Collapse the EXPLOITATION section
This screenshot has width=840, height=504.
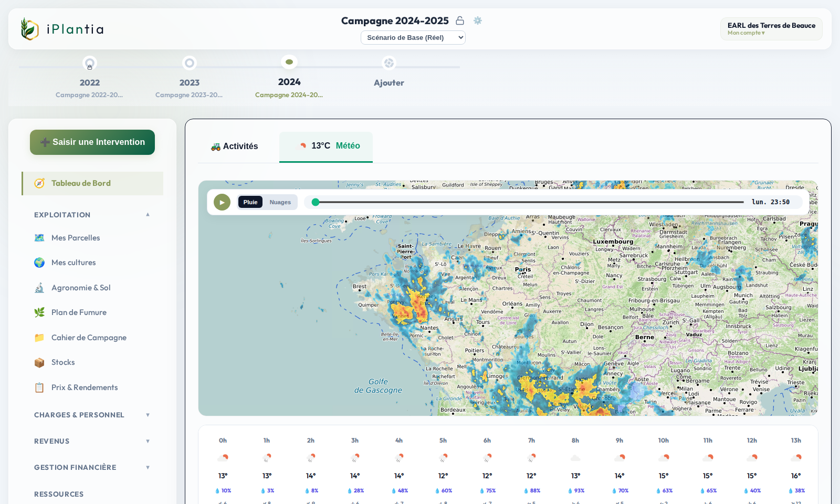[x=92, y=215]
